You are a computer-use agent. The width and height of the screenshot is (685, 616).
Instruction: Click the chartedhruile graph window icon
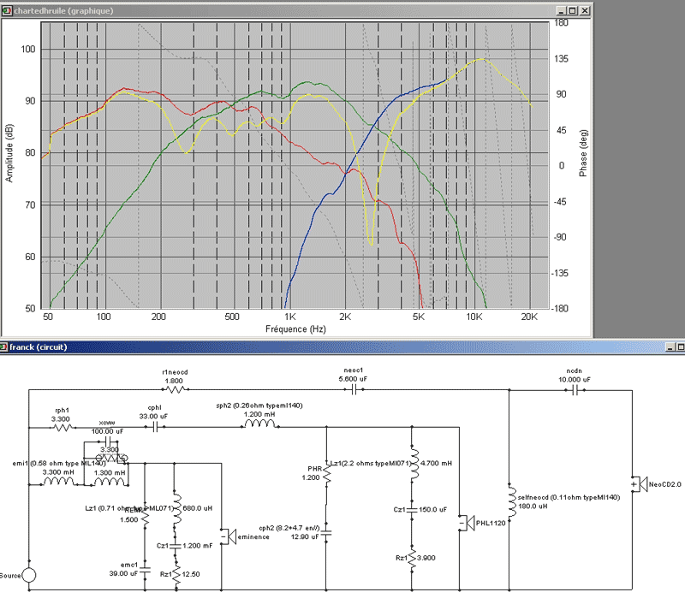click(7, 10)
